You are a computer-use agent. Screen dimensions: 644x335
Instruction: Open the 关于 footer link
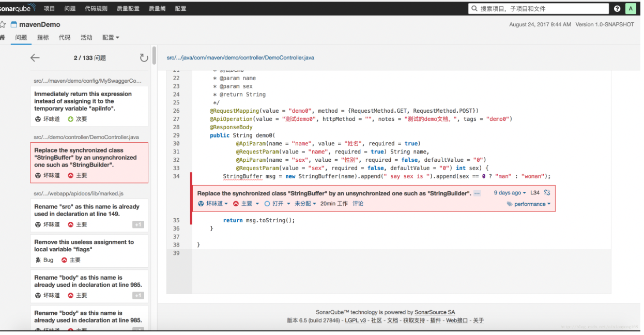[x=479, y=321]
